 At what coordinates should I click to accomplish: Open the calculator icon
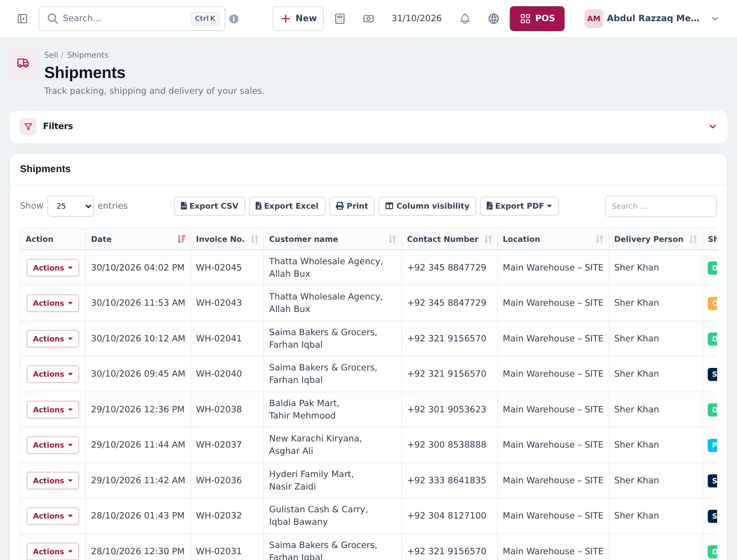[x=340, y=19]
